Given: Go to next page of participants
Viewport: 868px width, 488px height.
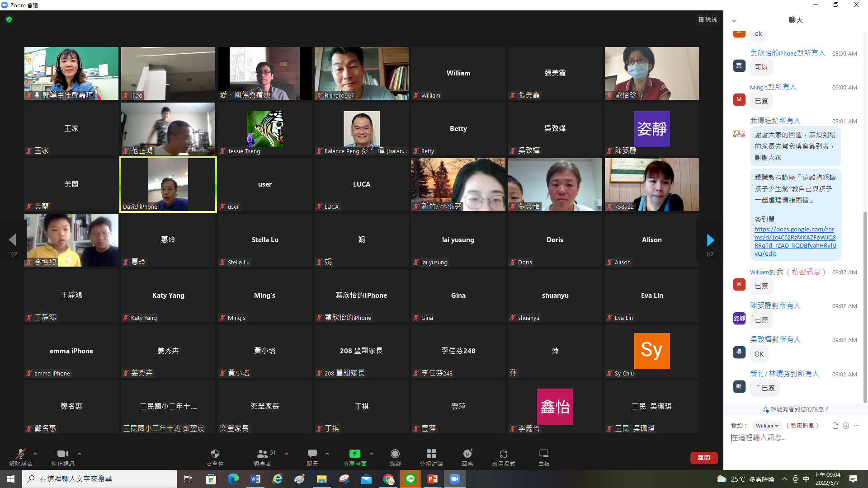Looking at the screenshot, I should 710,240.
